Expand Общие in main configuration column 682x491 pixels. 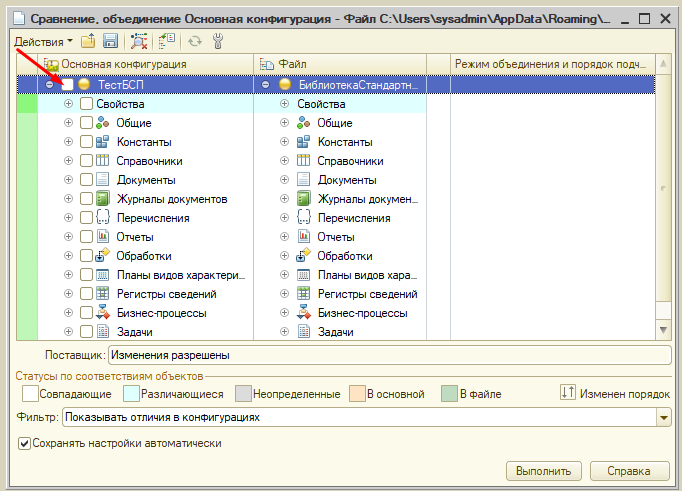coord(68,123)
